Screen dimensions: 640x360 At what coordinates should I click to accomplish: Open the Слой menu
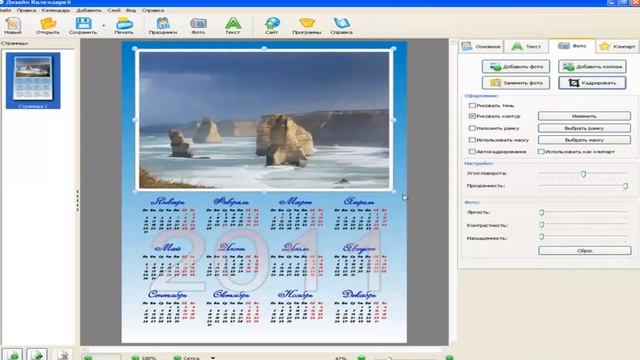click(114, 10)
